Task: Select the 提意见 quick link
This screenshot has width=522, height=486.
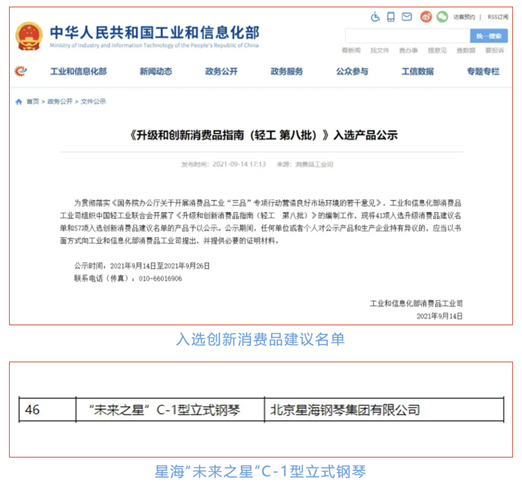Action: pyautogui.click(x=437, y=50)
